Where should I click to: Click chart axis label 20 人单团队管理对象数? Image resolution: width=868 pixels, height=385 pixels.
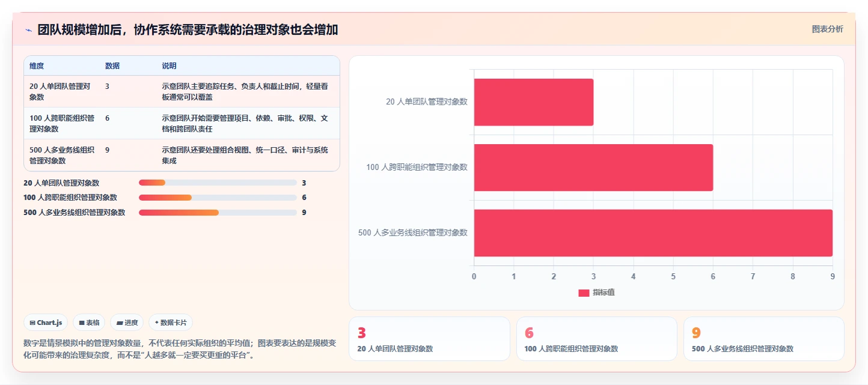click(427, 102)
